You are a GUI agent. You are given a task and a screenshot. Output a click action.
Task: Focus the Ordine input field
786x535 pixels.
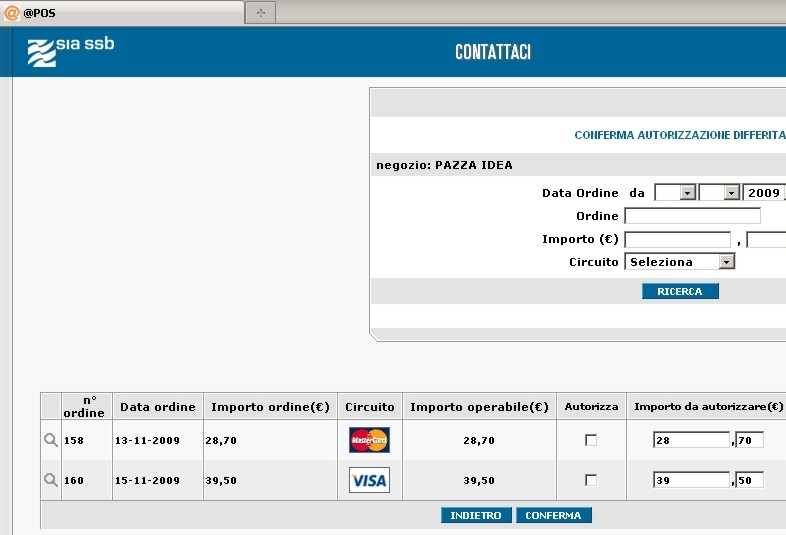point(692,216)
